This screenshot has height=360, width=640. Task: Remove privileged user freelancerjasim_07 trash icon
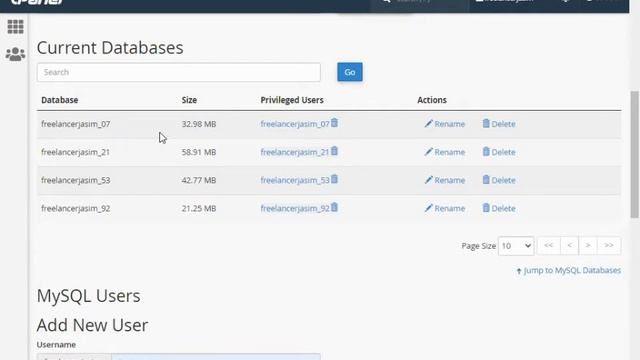coord(334,123)
